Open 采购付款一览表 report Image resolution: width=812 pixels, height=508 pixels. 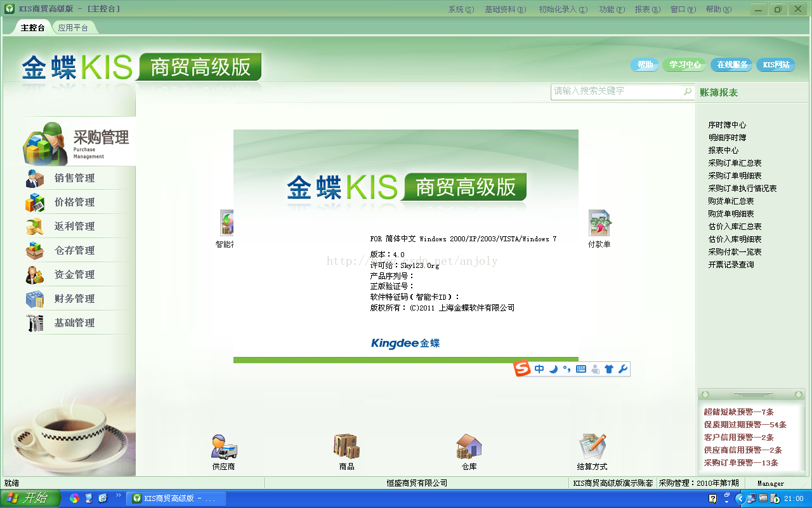[735, 252]
